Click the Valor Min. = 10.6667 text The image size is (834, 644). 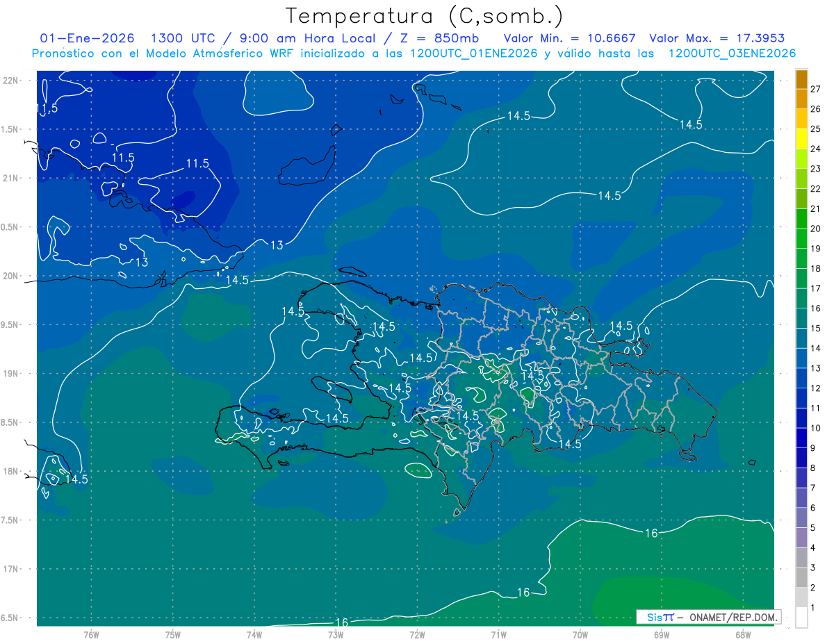click(570, 38)
